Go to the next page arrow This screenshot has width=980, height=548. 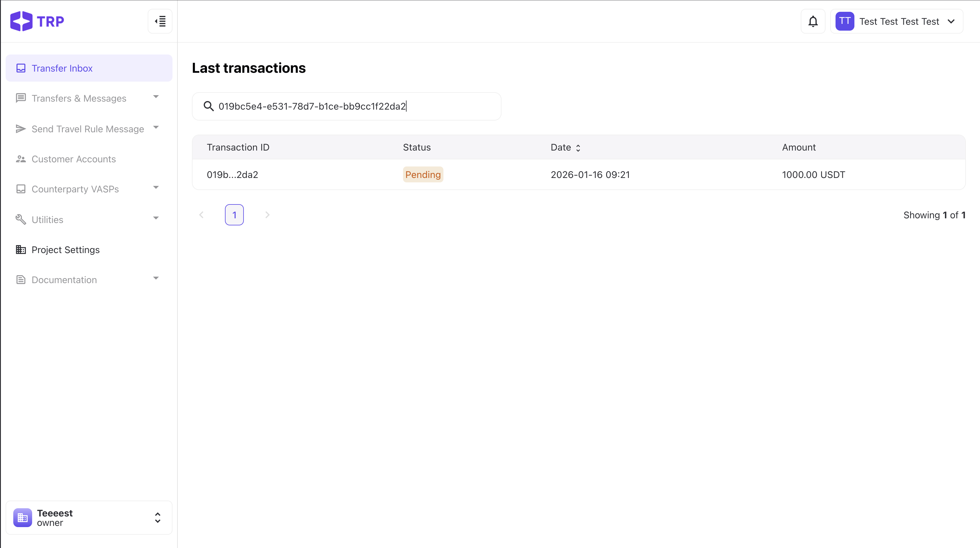(267, 215)
